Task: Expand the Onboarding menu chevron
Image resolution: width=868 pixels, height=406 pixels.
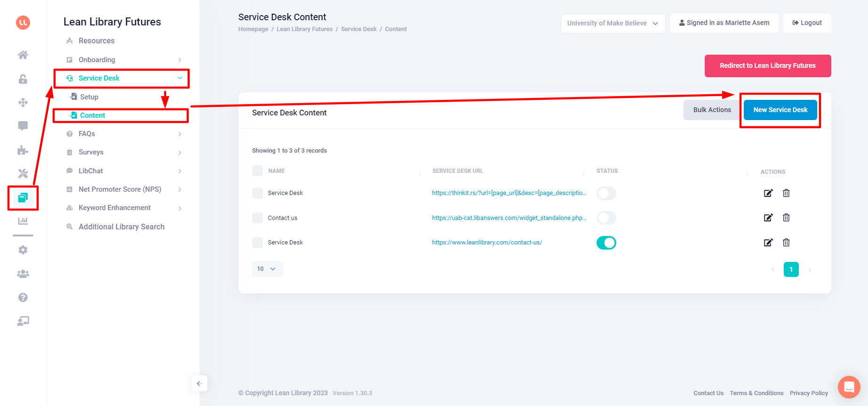Action: [x=180, y=60]
